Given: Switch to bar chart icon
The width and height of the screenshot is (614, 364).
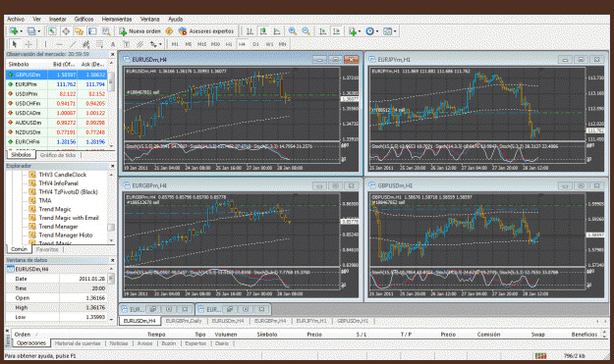Looking at the screenshot, I should pos(250,31).
